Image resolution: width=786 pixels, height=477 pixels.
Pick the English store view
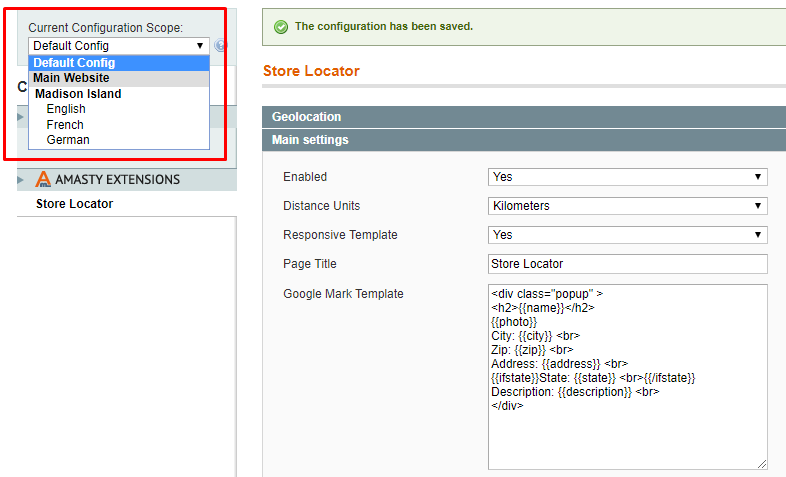66,109
